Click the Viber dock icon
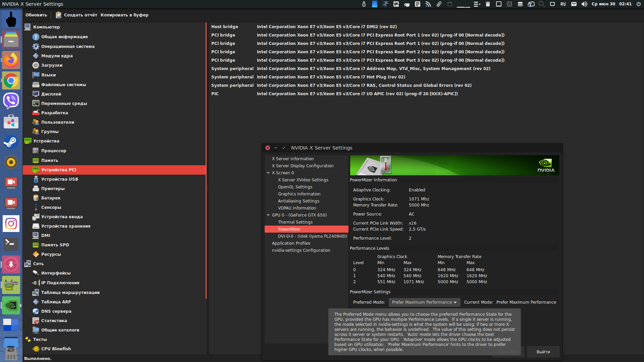644x362 pixels. [x=11, y=101]
